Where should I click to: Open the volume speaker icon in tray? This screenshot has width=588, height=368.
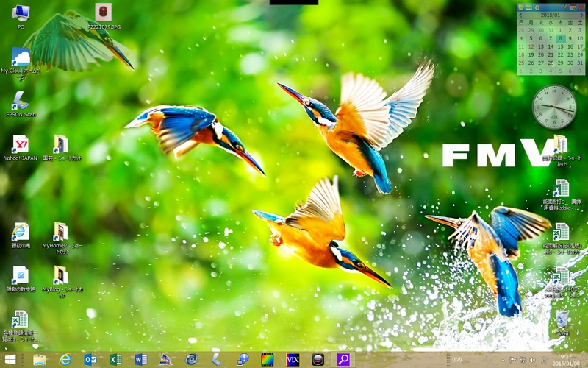click(532, 360)
